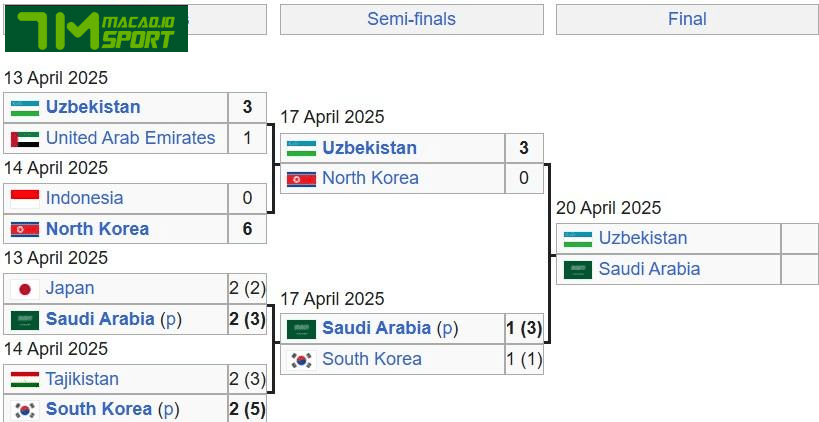819x422 pixels.
Task: Click the United Arab Emirates flag icon
Action: pyautogui.click(x=25, y=138)
